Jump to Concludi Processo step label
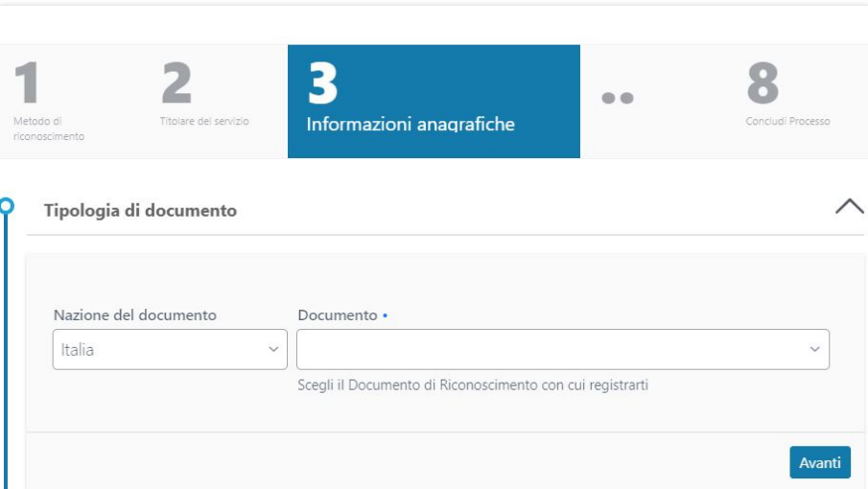This screenshot has width=868, height=489. 787,122
